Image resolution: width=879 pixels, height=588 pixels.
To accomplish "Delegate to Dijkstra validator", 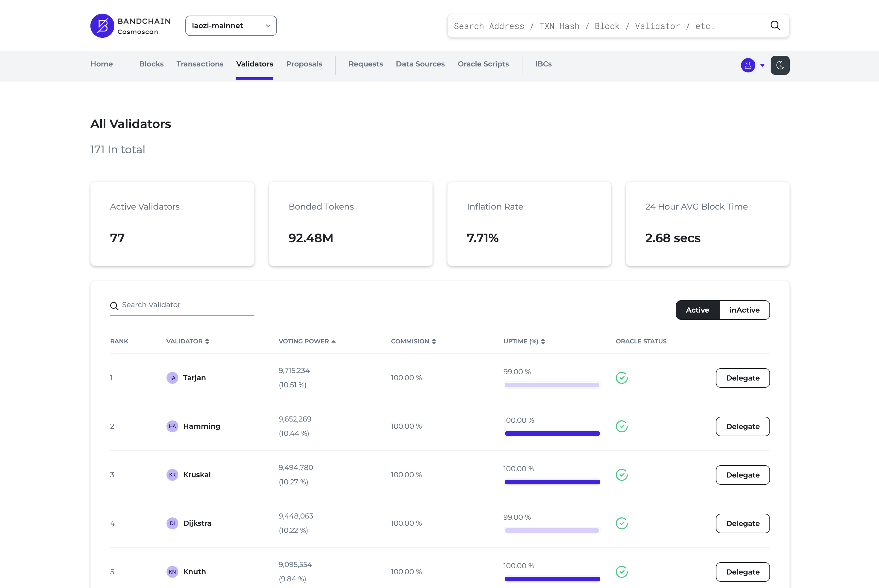I will [x=742, y=524].
